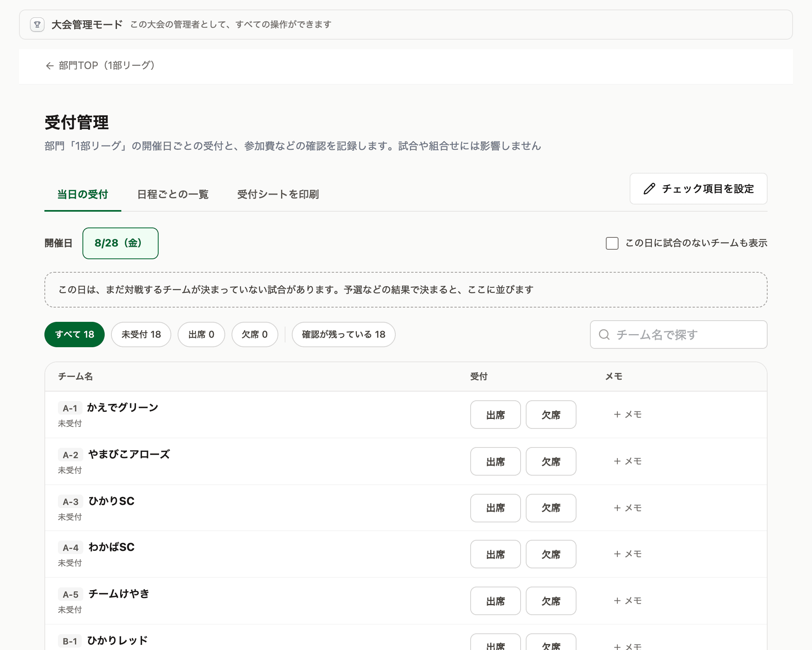The image size is (812, 650).
Task: Click the trophy icon beside 大会管理モード
Action: (37, 25)
